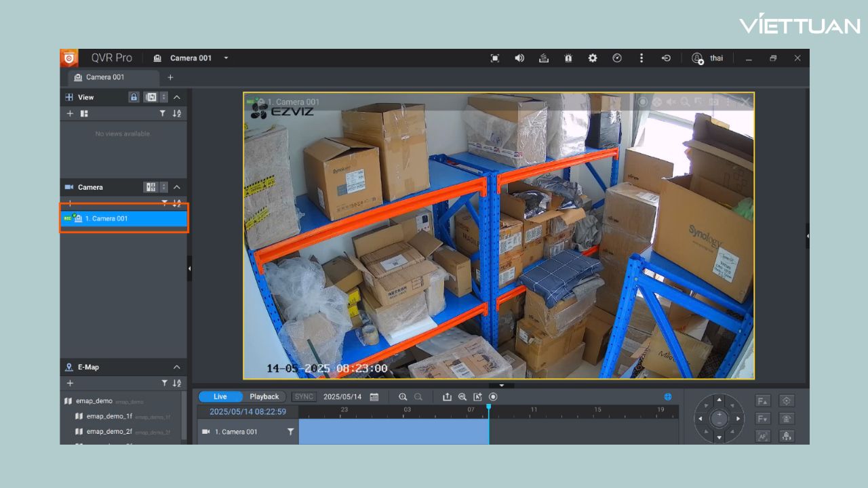Click the stepper arrows in View panel header

(x=163, y=97)
